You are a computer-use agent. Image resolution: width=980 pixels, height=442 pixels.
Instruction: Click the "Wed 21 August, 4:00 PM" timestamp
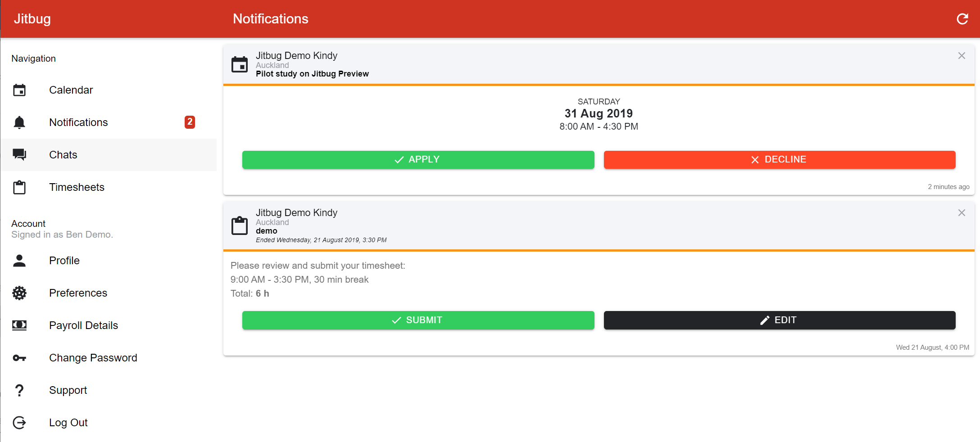(x=932, y=347)
